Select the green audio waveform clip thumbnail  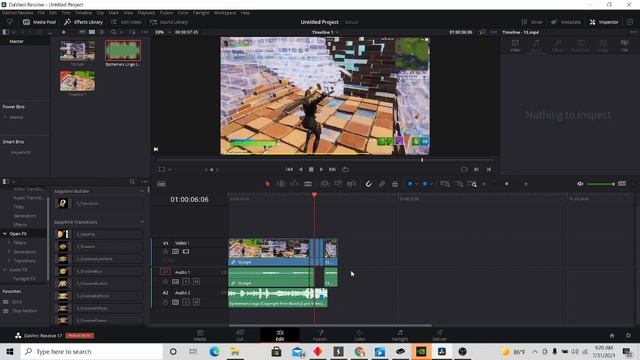tap(123, 51)
